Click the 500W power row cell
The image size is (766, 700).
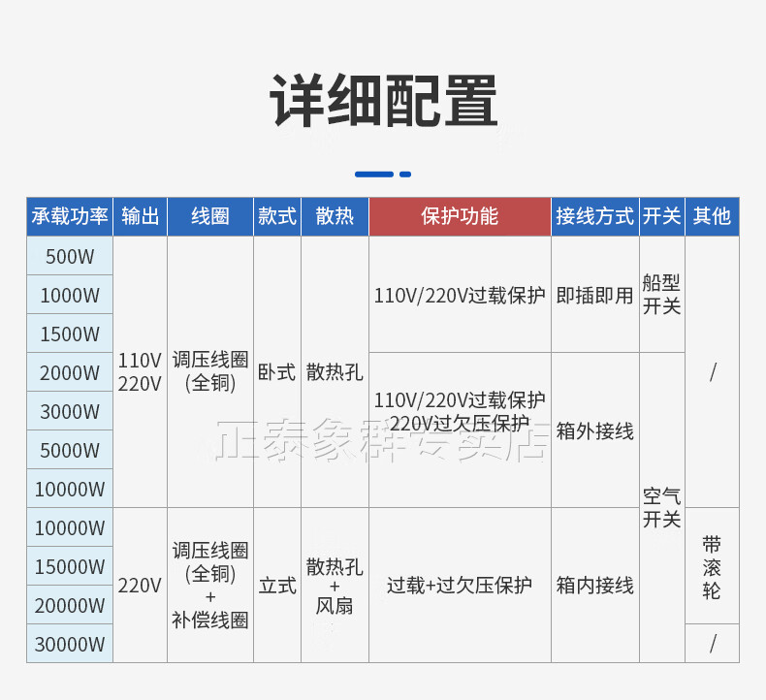click(x=70, y=257)
